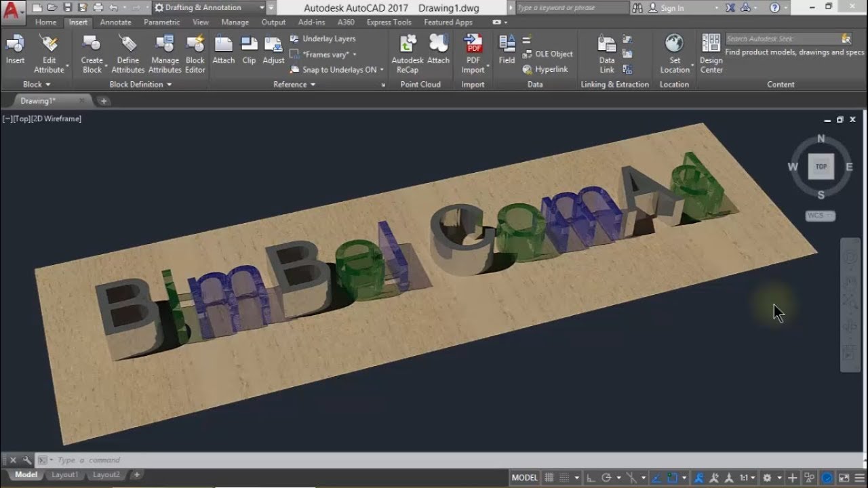The width and height of the screenshot is (868, 488).
Task: Toggle 2D Object Snap in status bar
Action: [672, 478]
